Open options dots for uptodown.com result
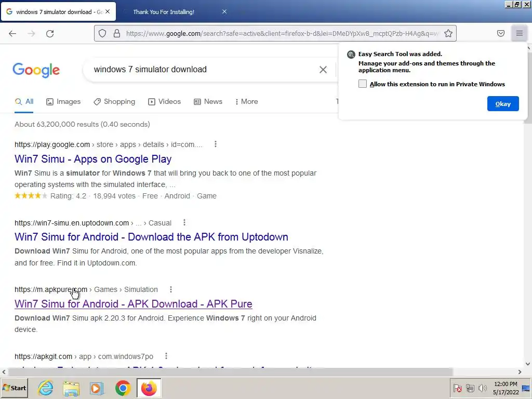 pyautogui.click(x=184, y=222)
